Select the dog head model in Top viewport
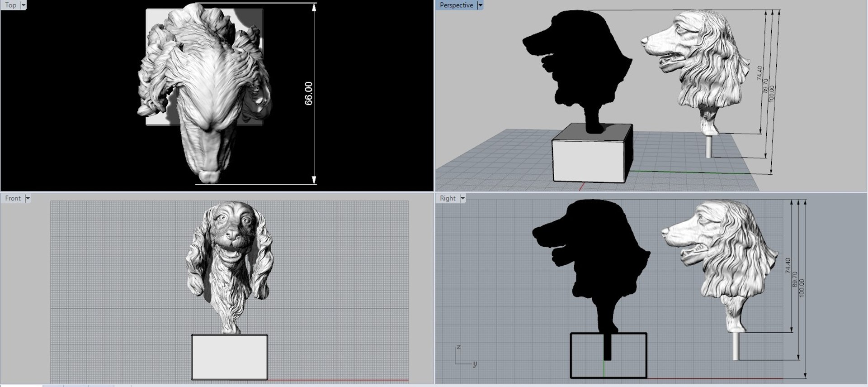The height and width of the screenshot is (387, 868). click(204, 93)
